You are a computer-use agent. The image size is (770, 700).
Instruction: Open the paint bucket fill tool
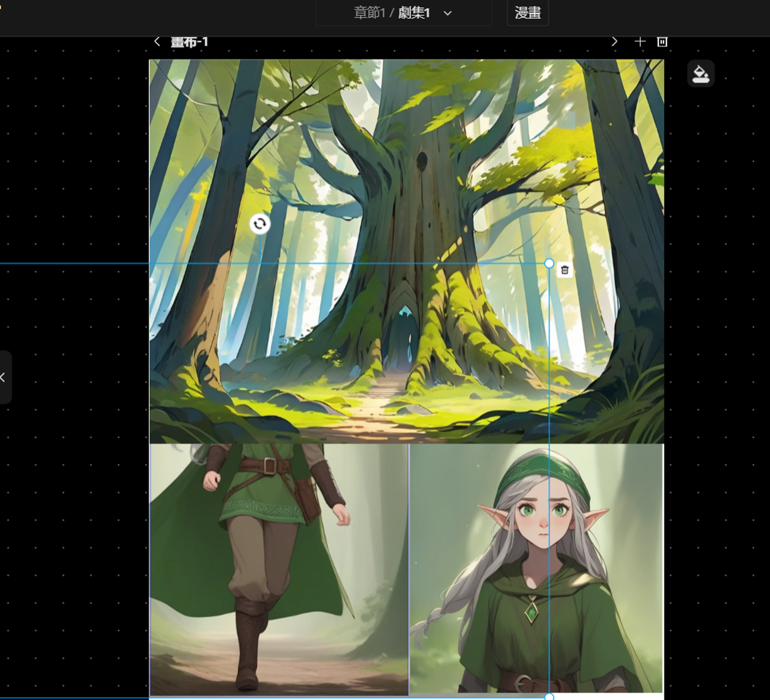click(700, 73)
